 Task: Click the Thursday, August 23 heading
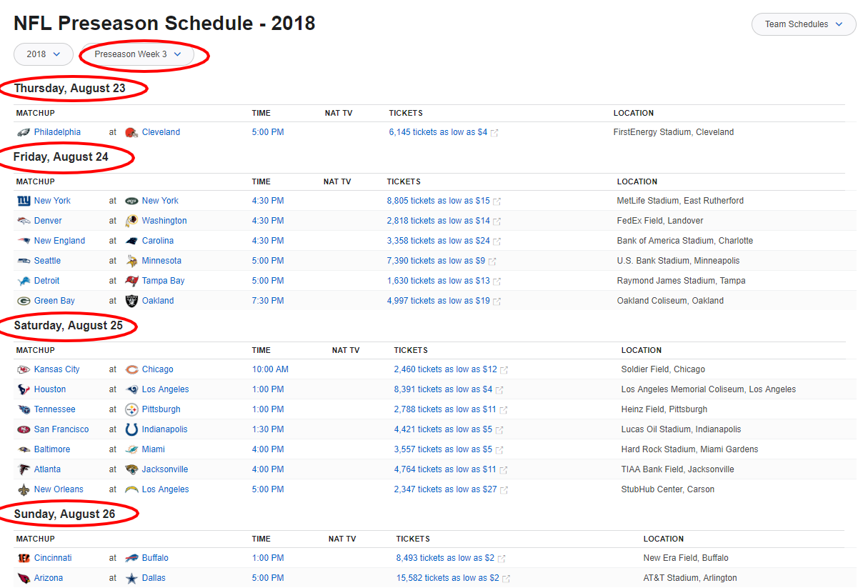tap(70, 89)
